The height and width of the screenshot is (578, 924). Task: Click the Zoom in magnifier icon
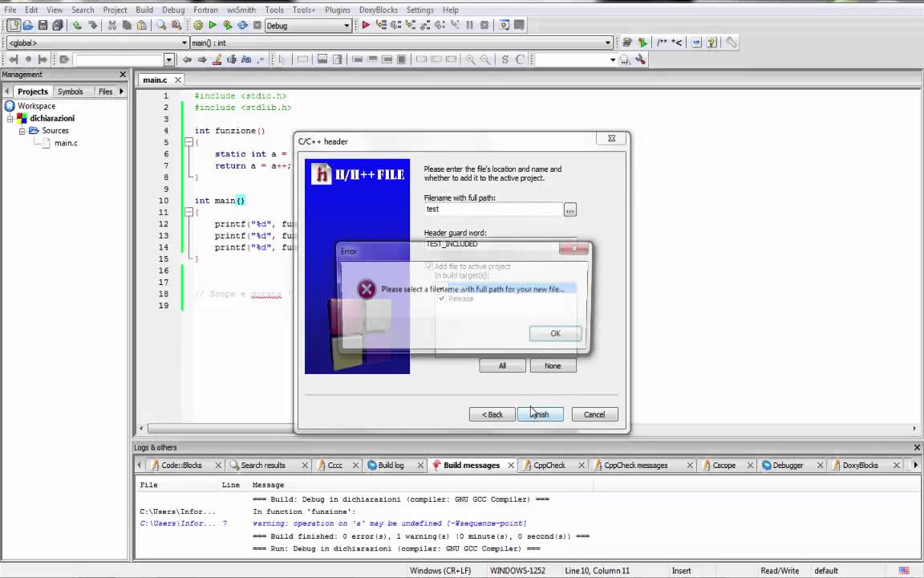click(470, 59)
